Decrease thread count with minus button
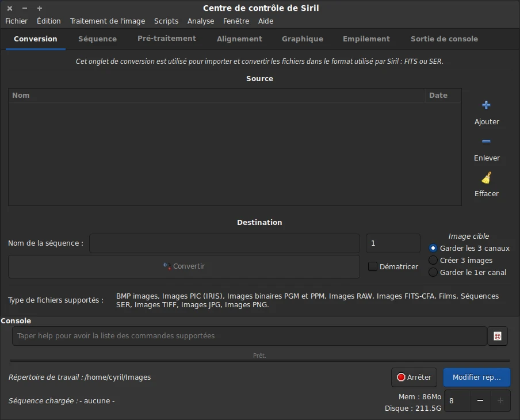The height and width of the screenshot is (420, 520). (x=480, y=401)
